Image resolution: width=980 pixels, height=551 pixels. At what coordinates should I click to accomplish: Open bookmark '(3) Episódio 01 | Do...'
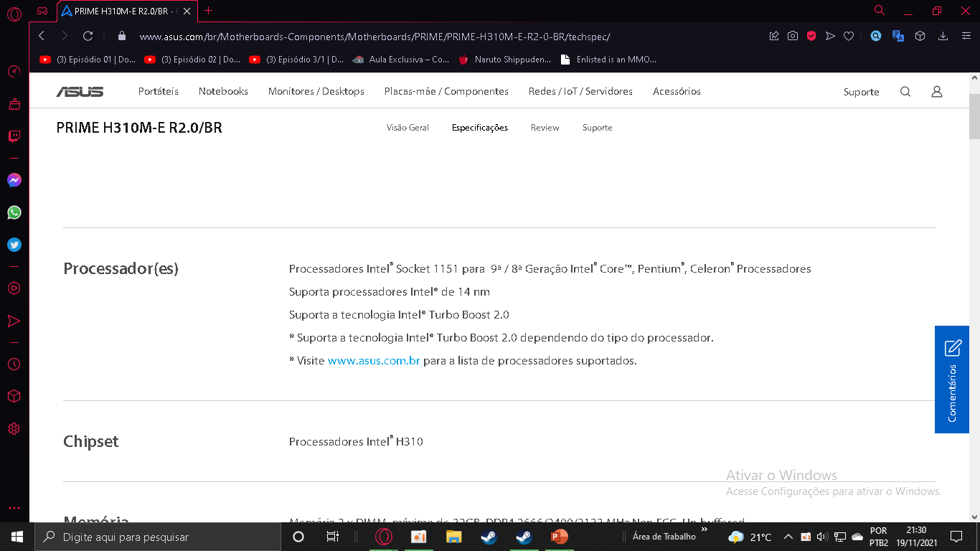(88, 60)
